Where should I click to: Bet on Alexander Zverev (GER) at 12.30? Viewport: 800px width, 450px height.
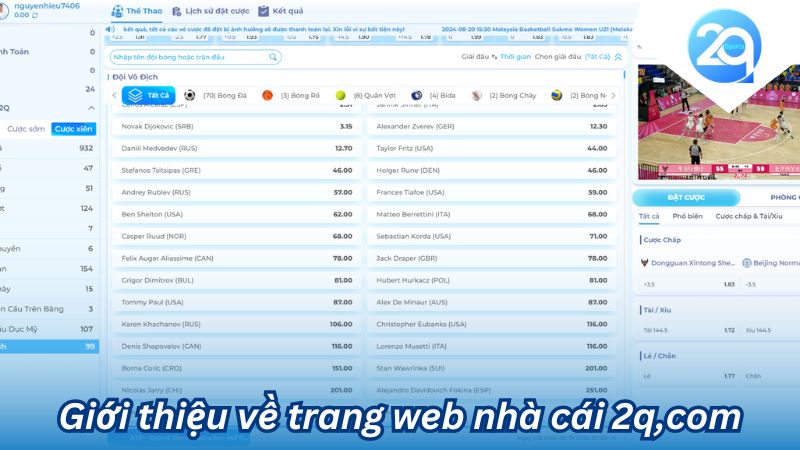(492, 127)
